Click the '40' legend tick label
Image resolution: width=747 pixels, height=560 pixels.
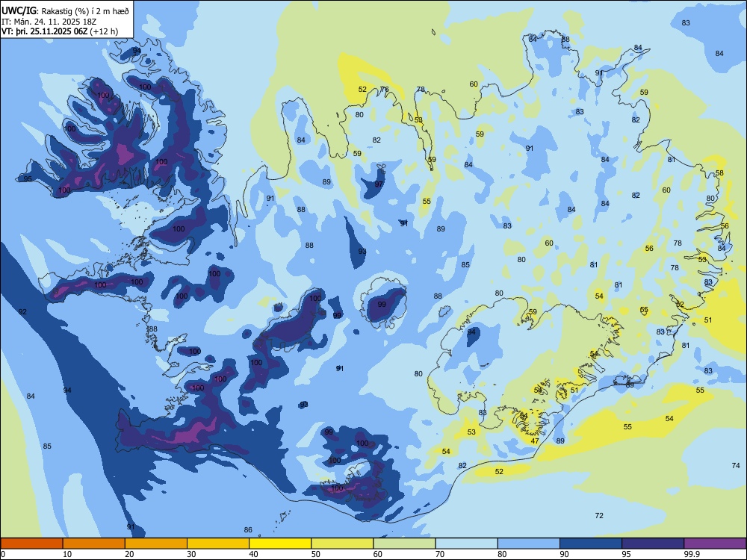pos(254,554)
